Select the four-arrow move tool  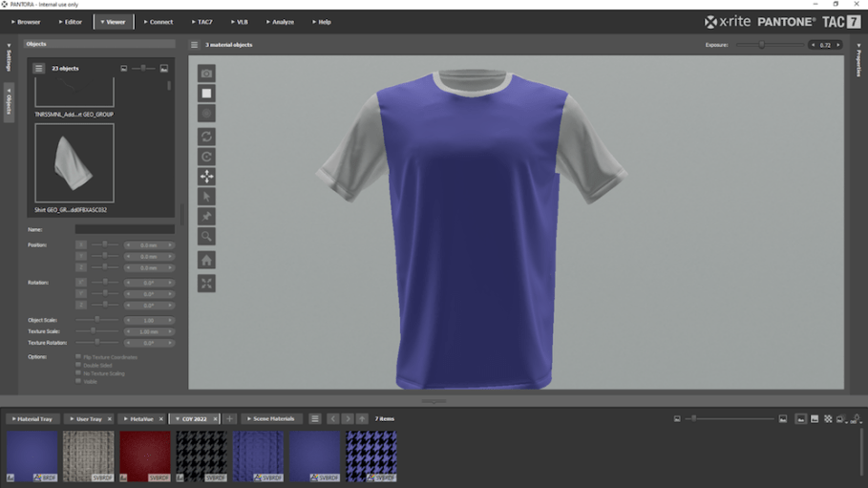(206, 176)
